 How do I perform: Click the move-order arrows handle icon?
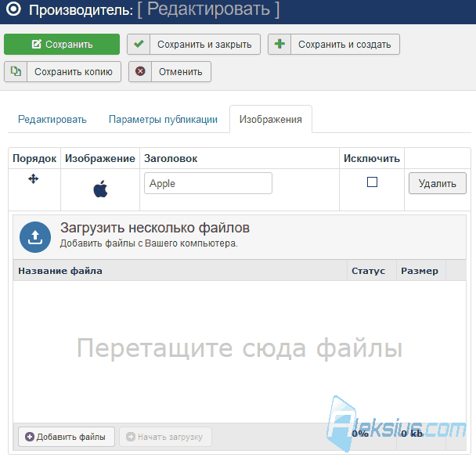[34, 178]
